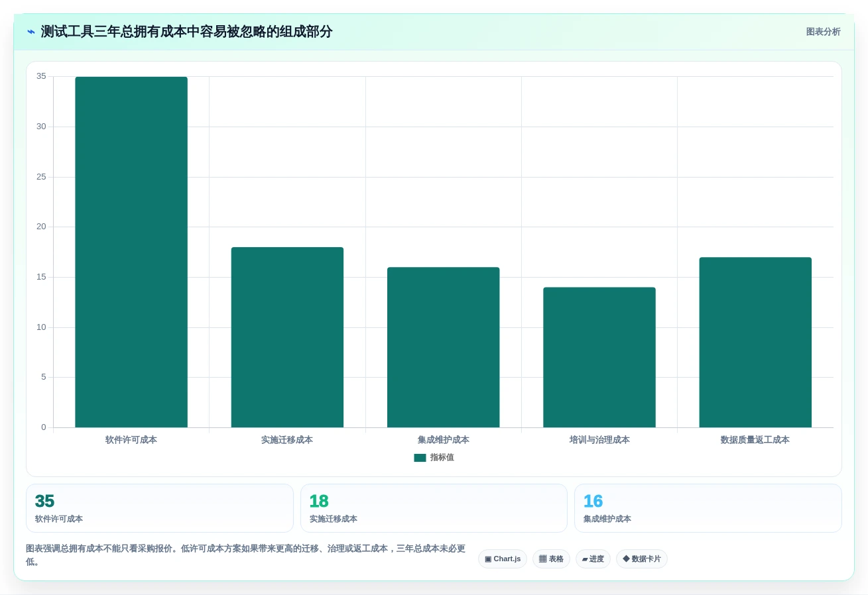Click the y-axis value 5
This screenshot has height=595, width=868.
[44, 377]
